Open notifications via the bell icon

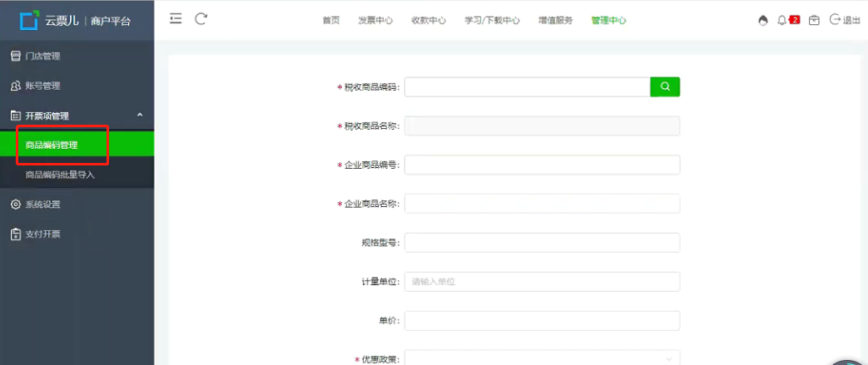tap(782, 21)
